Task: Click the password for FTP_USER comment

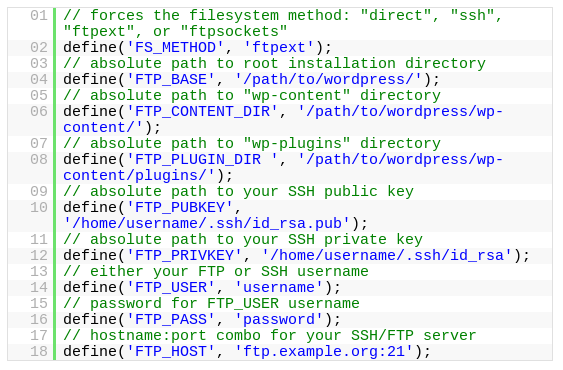Action: pyautogui.click(x=211, y=304)
